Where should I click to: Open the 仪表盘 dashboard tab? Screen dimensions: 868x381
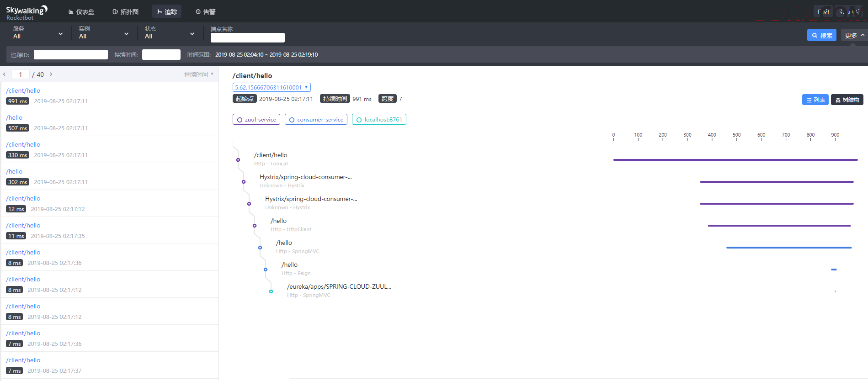pos(81,11)
